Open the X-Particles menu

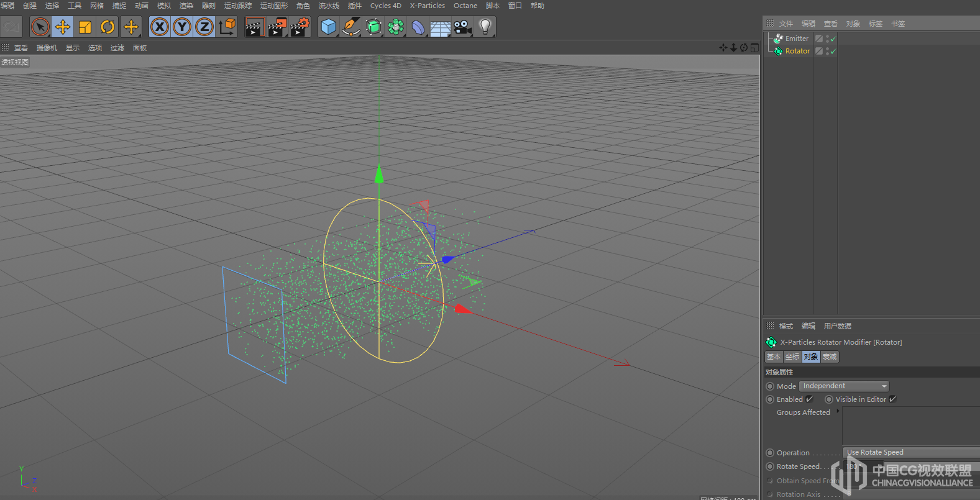pyautogui.click(x=428, y=6)
